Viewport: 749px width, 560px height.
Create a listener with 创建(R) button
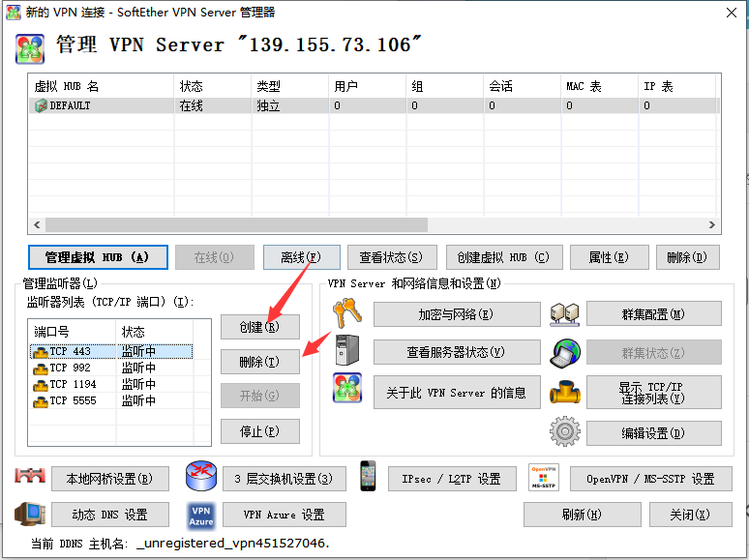260,327
